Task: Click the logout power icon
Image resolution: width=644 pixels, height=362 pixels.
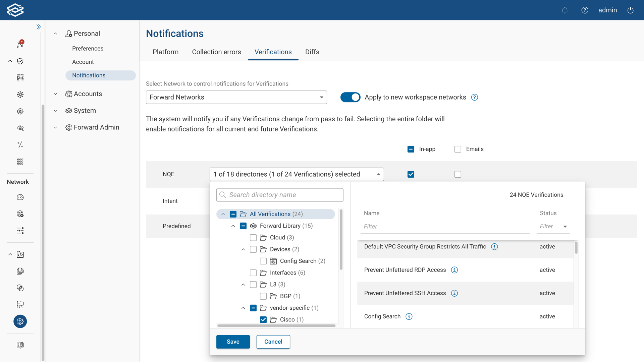Action: pyautogui.click(x=630, y=10)
